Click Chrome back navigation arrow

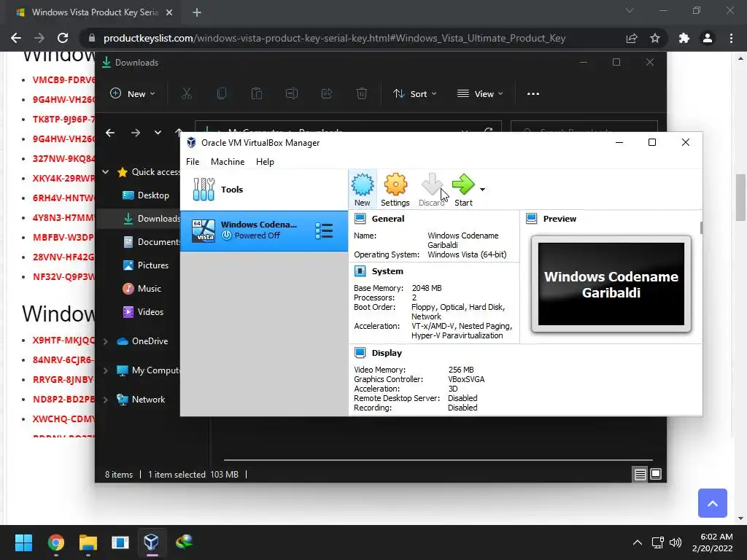click(x=16, y=38)
